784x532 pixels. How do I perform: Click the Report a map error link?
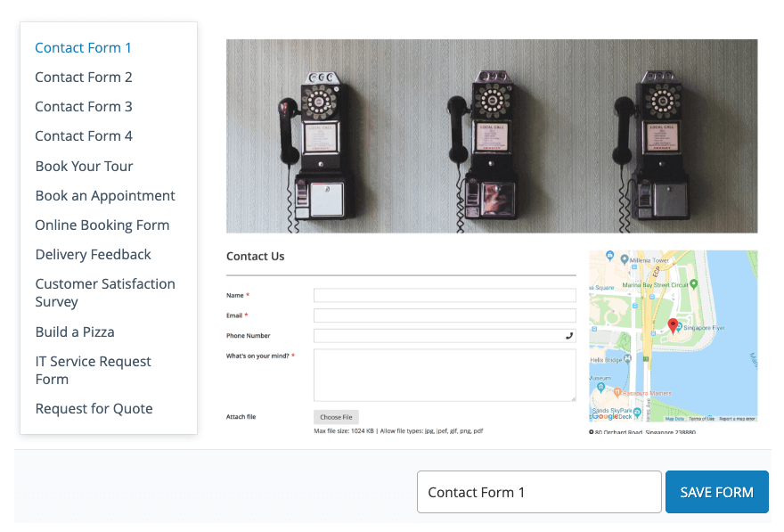coord(738,418)
